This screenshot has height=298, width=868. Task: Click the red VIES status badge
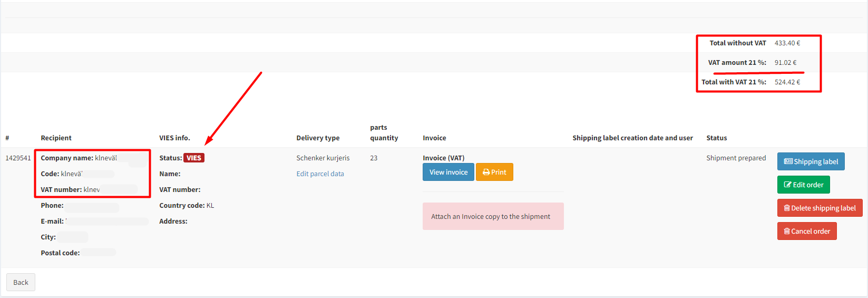(193, 158)
